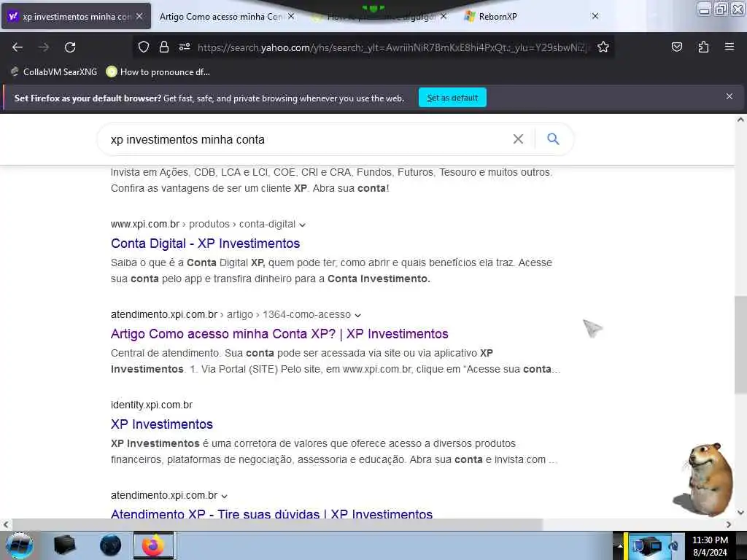This screenshot has height=560, width=747.
Task: Click the forward navigation arrow
Action: click(x=43, y=47)
